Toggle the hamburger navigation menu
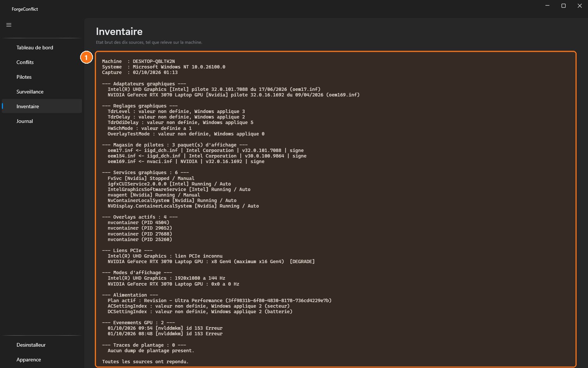Screen dimensions: 588x368 pyautogui.click(x=9, y=25)
